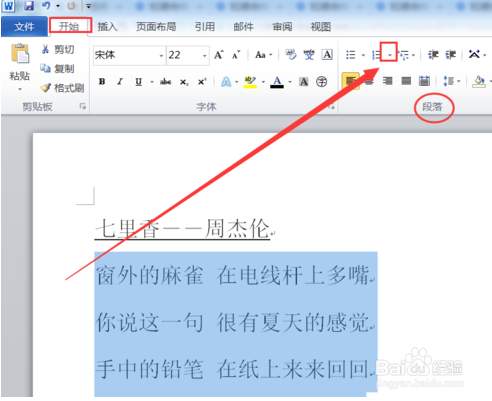Viewport: 492px width, 401px height.
Task: Switch to the 审阅 (Review) tab
Action: click(x=282, y=26)
